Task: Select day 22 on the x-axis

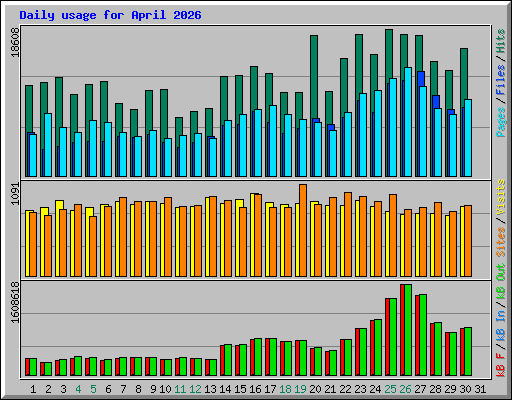Action: (345, 389)
